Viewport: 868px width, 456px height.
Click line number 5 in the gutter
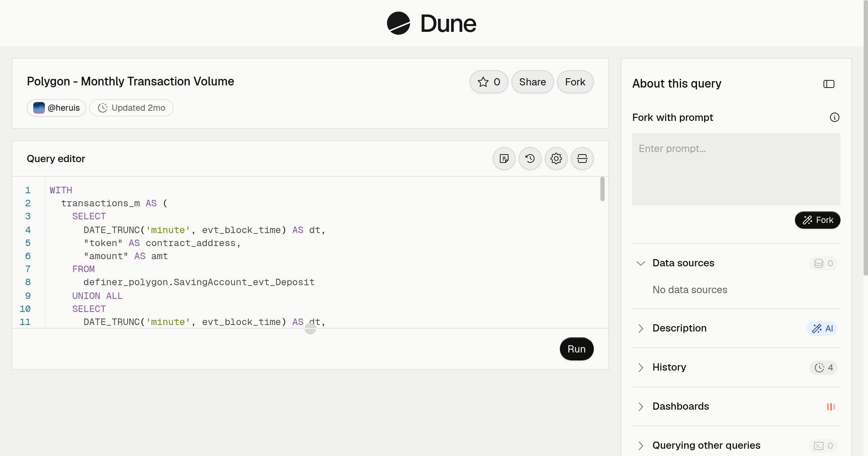[28, 243]
